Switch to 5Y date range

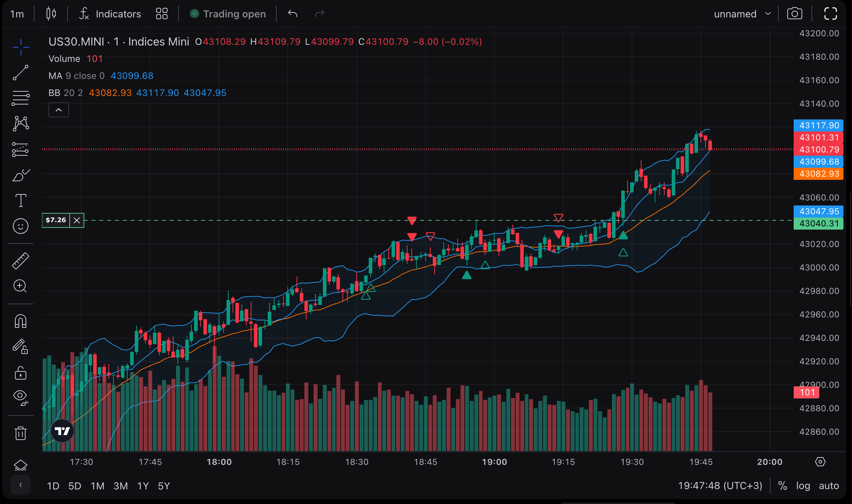[164, 486]
